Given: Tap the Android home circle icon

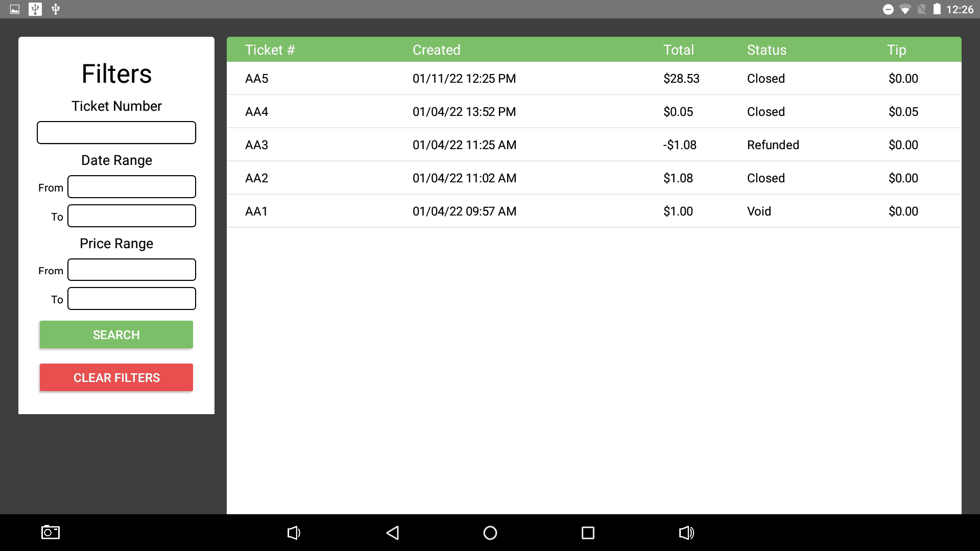Looking at the screenshot, I should tap(490, 533).
